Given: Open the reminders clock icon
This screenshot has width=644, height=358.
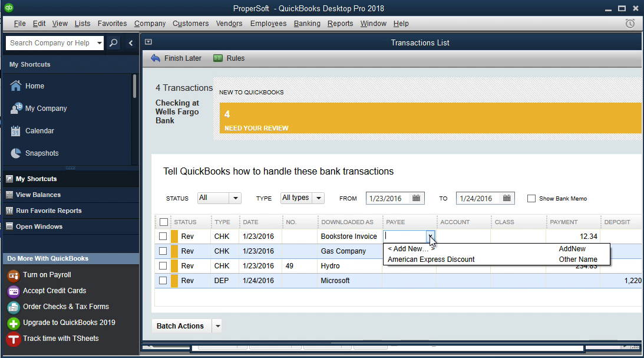Looking at the screenshot, I should 630,24.
